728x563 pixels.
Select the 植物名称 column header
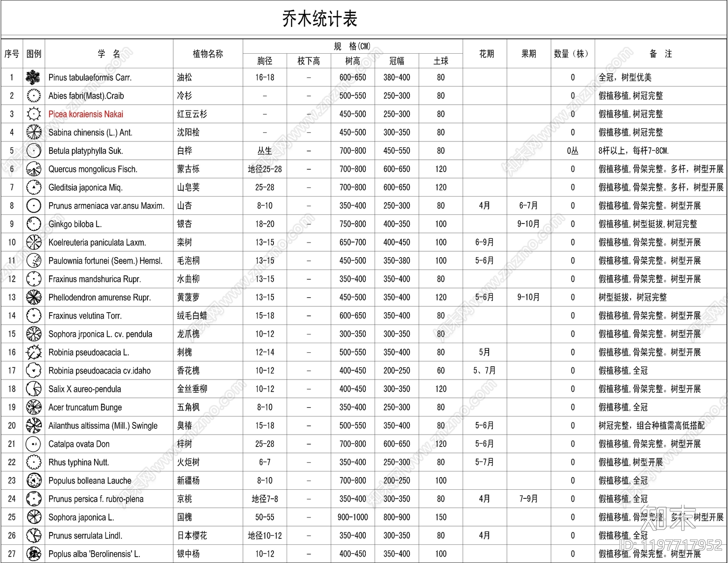click(207, 54)
